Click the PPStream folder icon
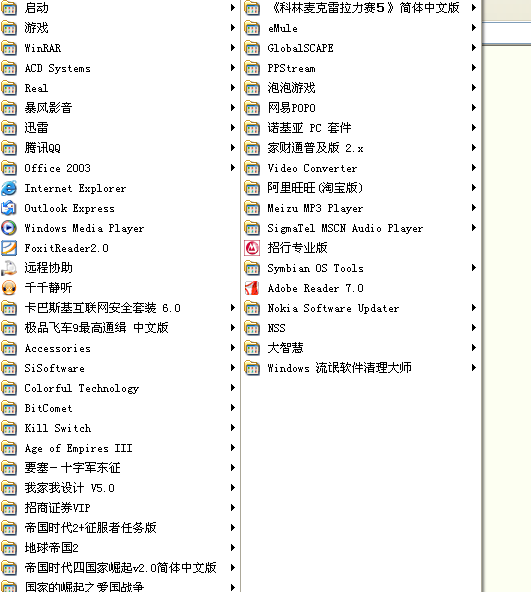This screenshot has width=531, height=592. pos(252,68)
